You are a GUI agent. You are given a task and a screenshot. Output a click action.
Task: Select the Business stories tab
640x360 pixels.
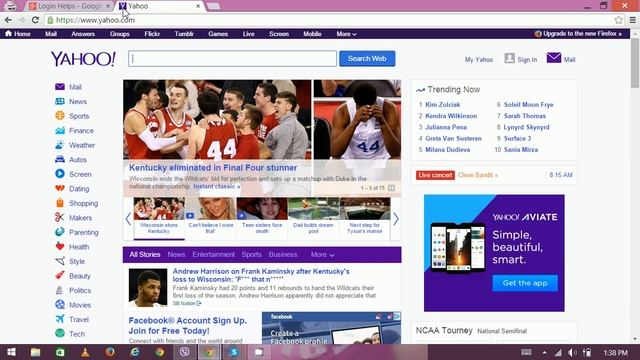pos(283,255)
